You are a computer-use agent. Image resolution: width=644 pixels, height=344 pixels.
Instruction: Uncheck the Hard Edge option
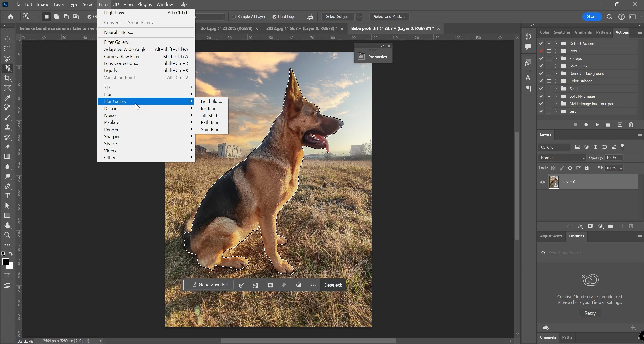pos(274,17)
